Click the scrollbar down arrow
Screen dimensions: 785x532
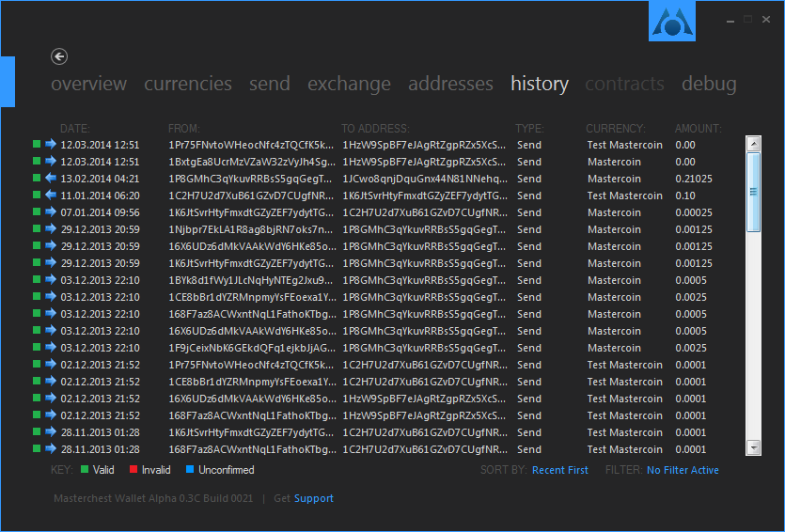(x=753, y=446)
